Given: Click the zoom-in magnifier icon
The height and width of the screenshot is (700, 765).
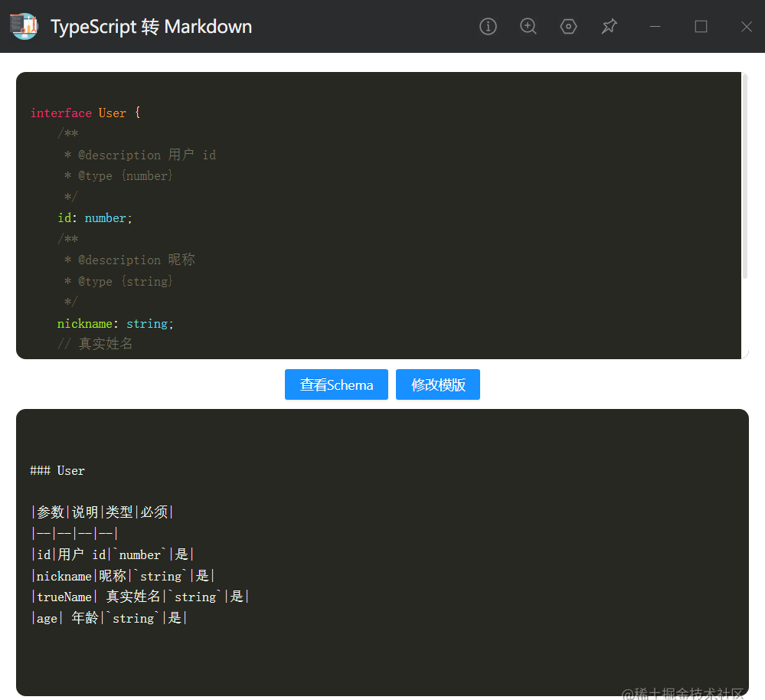Looking at the screenshot, I should pos(528,26).
